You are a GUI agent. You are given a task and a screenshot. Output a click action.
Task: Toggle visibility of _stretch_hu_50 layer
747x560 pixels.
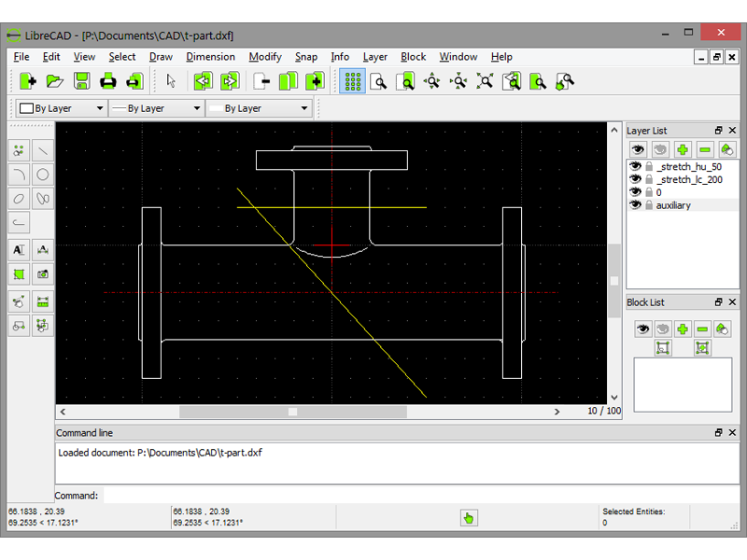(x=636, y=166)
